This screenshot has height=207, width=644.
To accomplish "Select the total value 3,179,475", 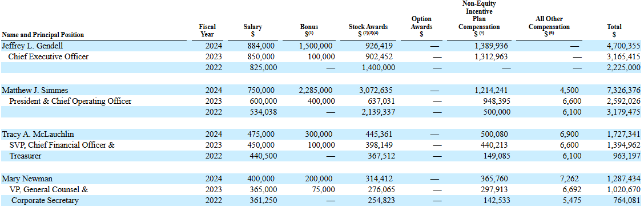I will (623, 112).
